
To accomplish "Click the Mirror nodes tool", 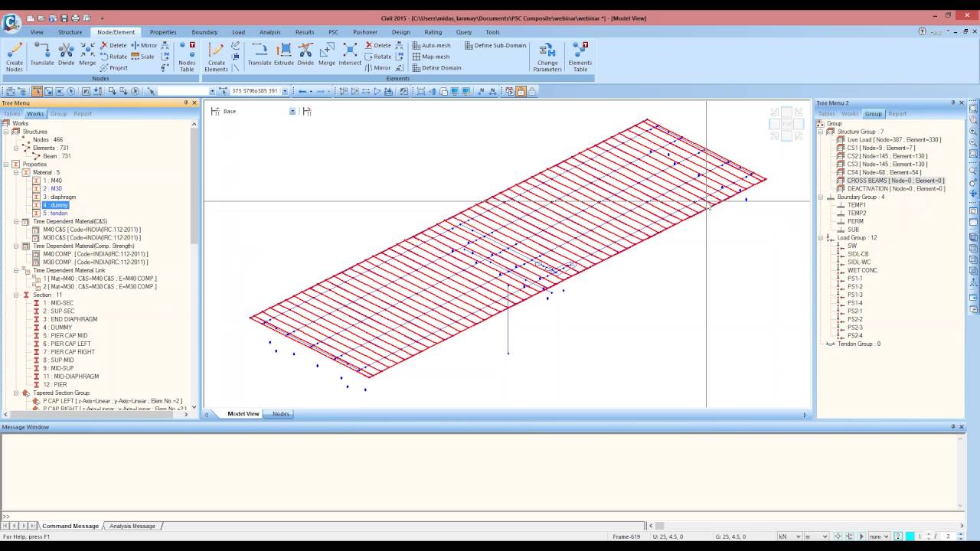I will click(144, 45).
